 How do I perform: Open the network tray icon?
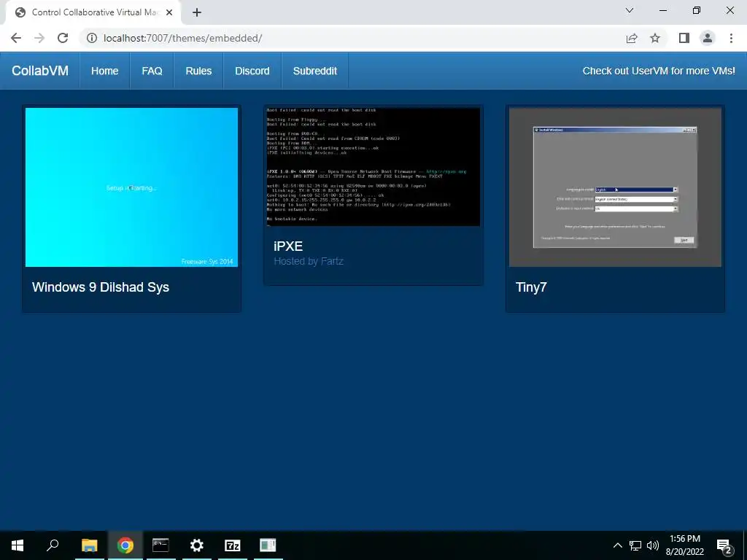[x=635, y=545]
